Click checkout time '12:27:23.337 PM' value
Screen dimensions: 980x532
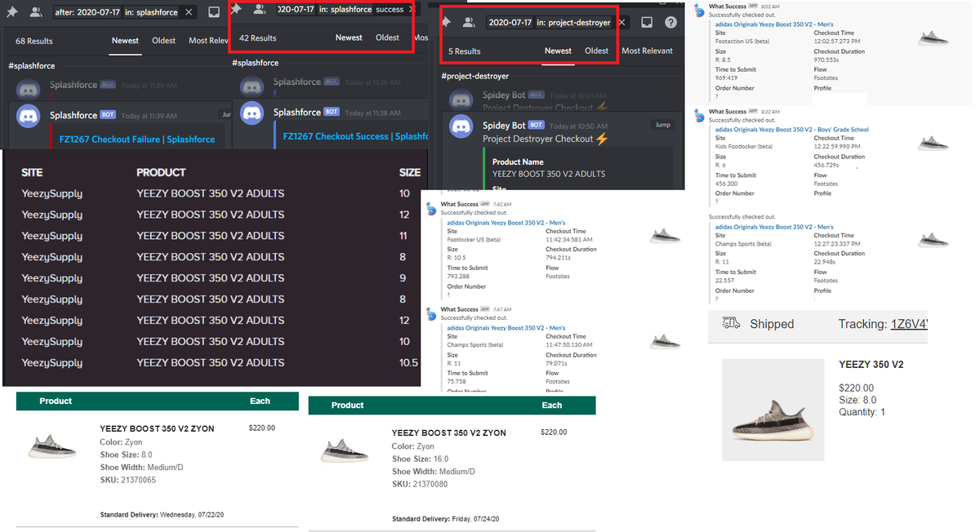[x=838, y=244]
